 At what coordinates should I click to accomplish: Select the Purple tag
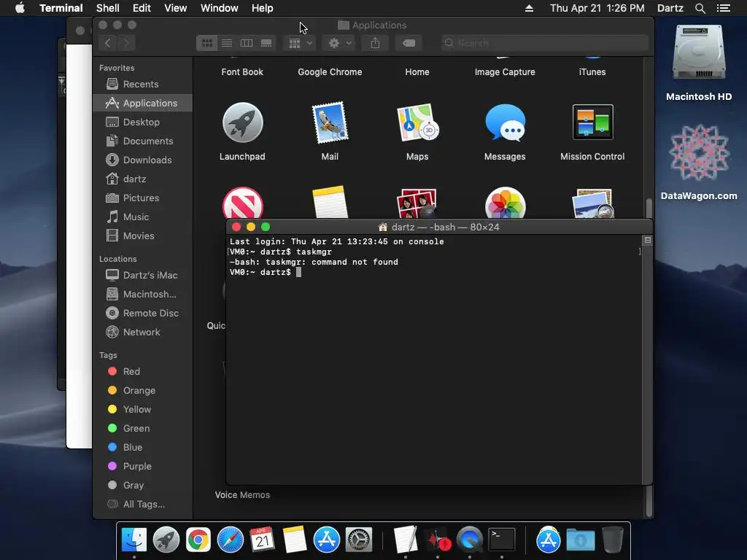(142, 466)
